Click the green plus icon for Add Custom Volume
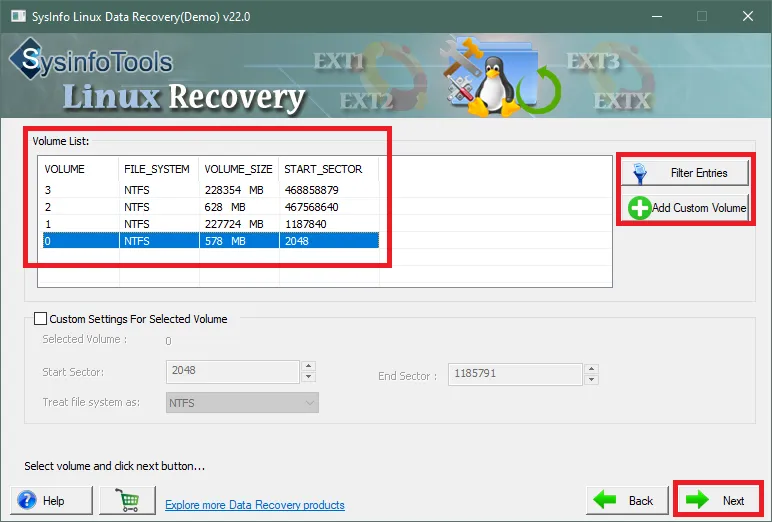This screenshot has height=522, width=772. (x=640, y=208)
